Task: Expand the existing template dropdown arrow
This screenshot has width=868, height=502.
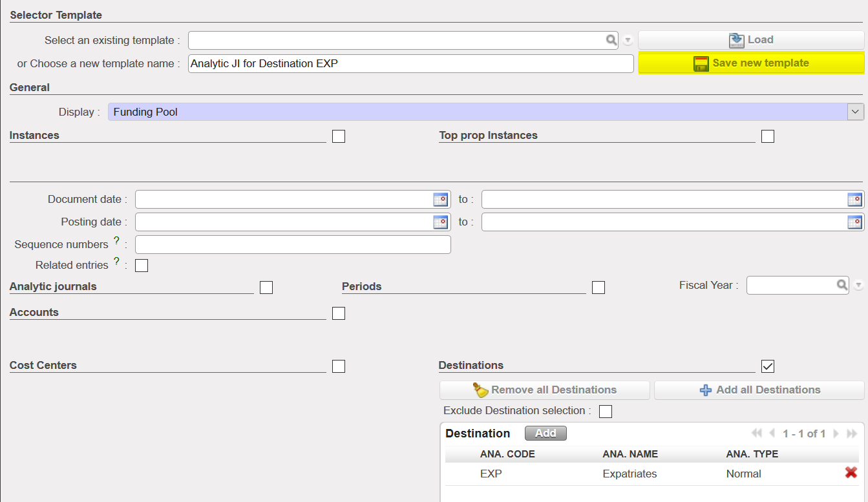Action: (x=628, y=41)
